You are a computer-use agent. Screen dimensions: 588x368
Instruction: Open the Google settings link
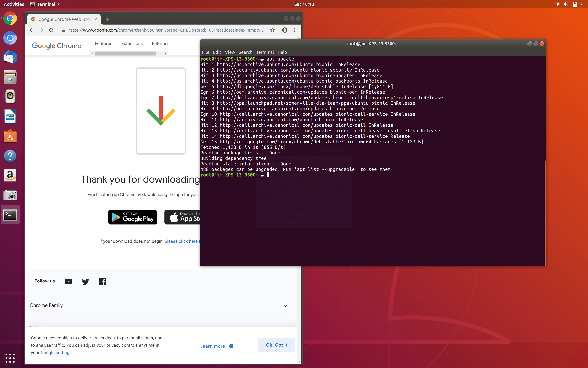[56, 353]
